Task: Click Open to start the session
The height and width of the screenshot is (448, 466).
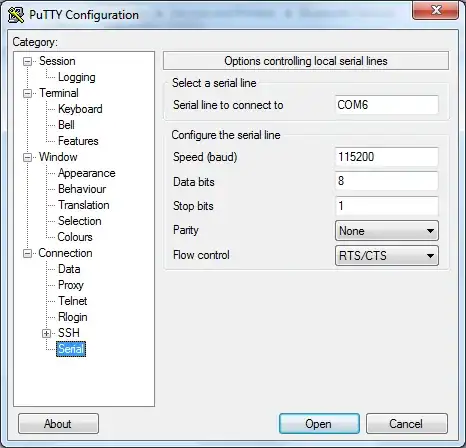Action: tap(319, 424)
